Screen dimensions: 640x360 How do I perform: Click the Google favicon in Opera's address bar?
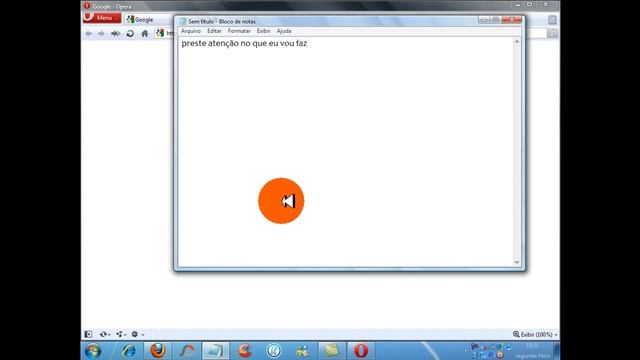[160, 33]
